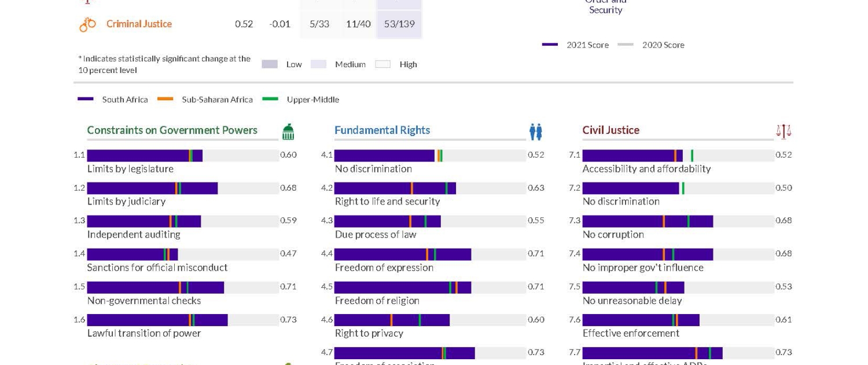Click the orange Sub-Saharan Africa legend marker
The image size is (868, 365).
[x=165, y=99]
